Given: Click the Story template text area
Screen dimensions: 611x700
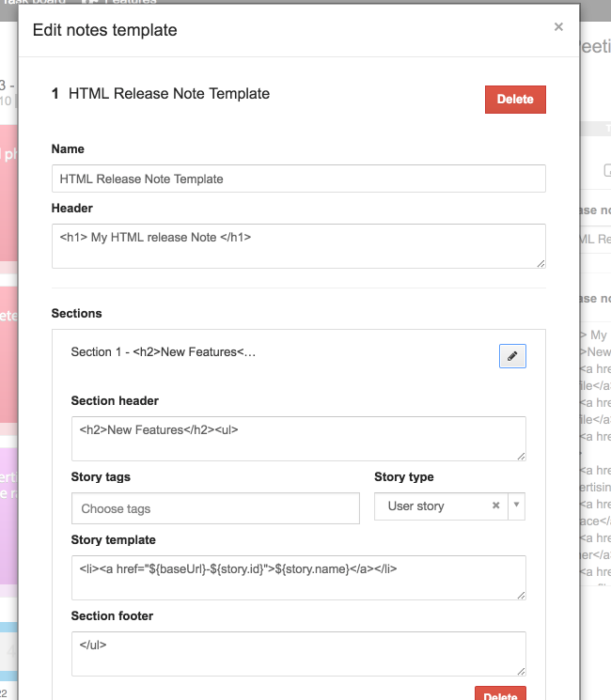Looking at the screenshot, I should pyautogui.click(x=298, y=577).
